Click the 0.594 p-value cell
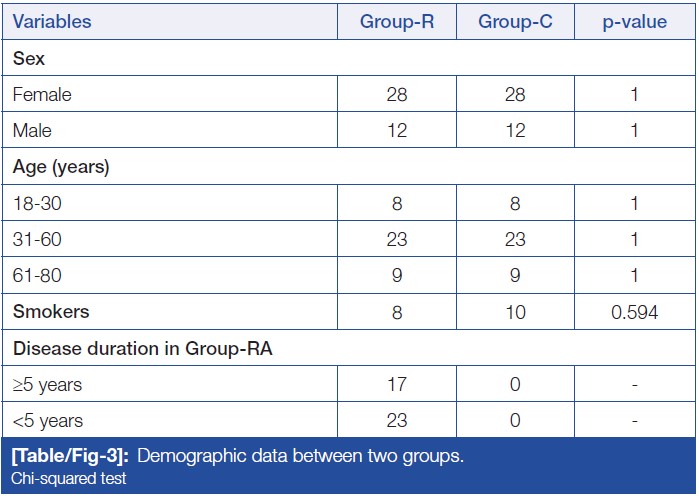This screenshot has height=496, width=699. (634, 312)
